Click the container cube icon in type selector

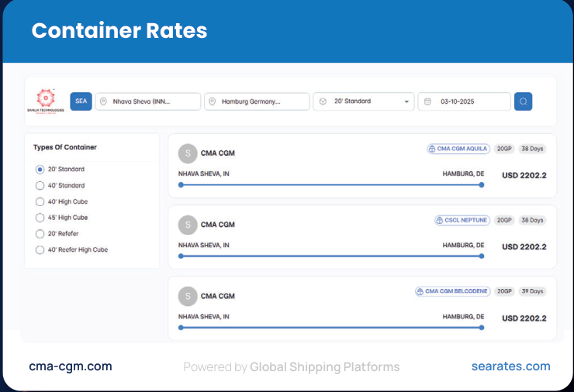tap(323, 101)
